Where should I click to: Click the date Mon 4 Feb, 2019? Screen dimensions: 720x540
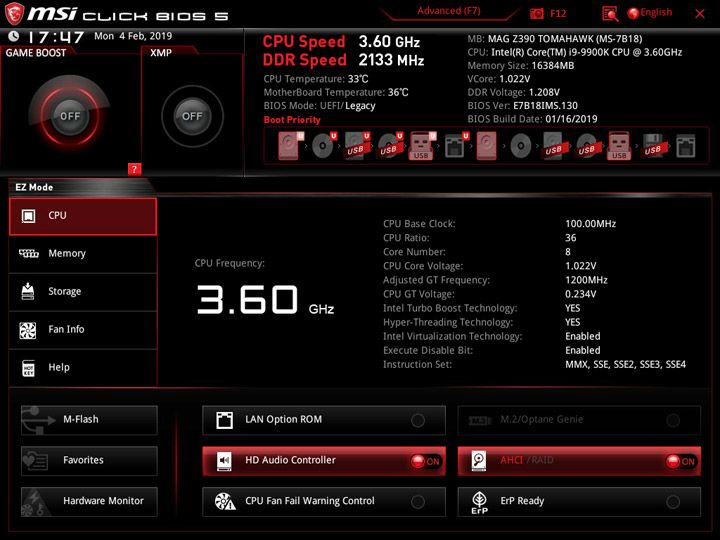[133, 36]
